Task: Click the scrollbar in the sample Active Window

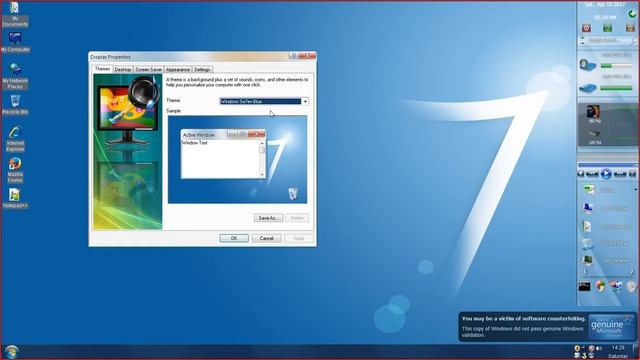Action: [x=262, y=159]
